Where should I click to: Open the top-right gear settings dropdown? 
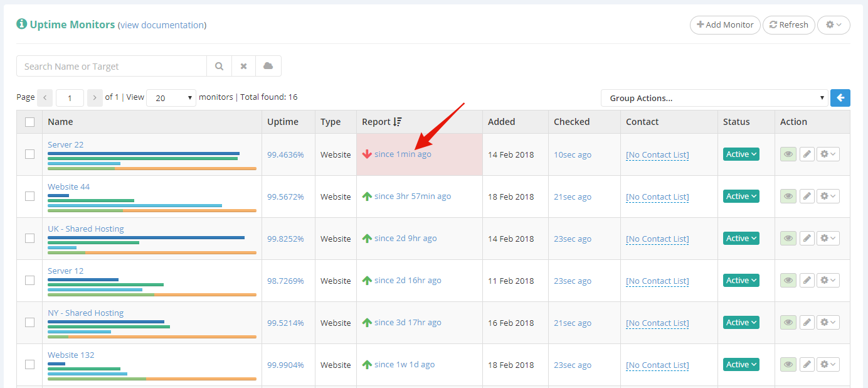834,24
